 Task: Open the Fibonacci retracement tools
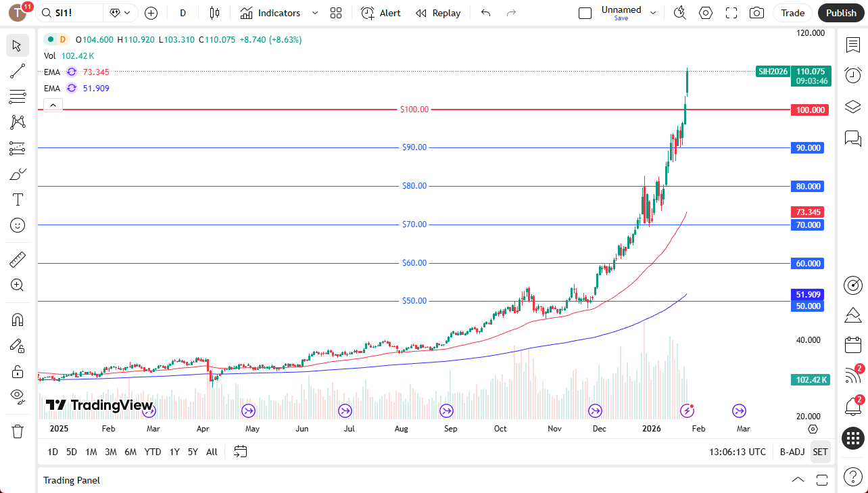[18, 97]
